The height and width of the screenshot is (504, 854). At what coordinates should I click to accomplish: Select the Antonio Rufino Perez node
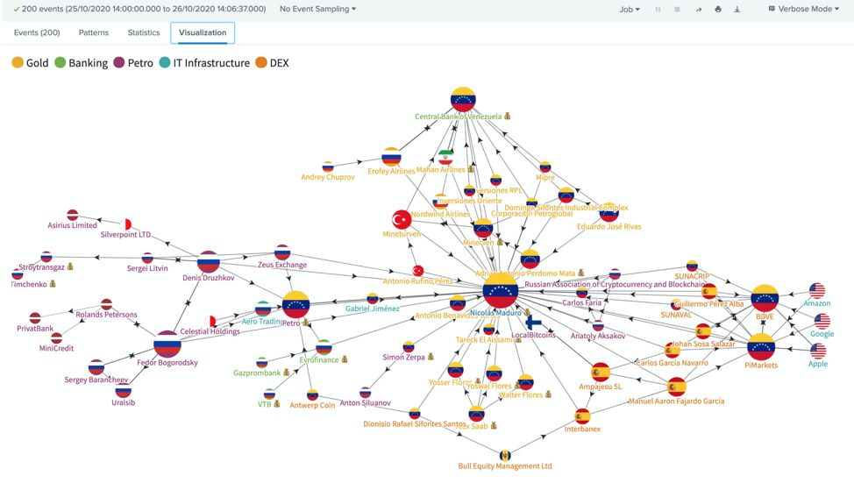click(418, 271)
